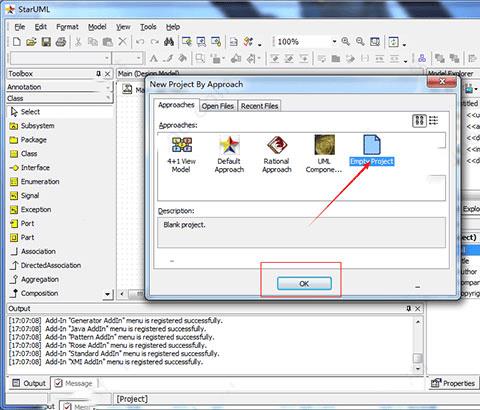Viewport: 480px width, 410px height.
Task: Toggle the Toolbox panel pin
Action: [98, 74]
